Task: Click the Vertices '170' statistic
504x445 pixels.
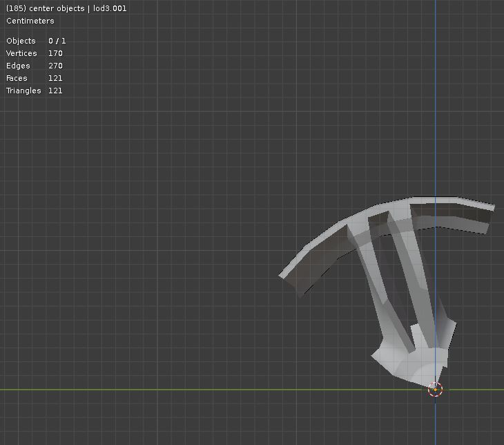Action: point(55,53)
